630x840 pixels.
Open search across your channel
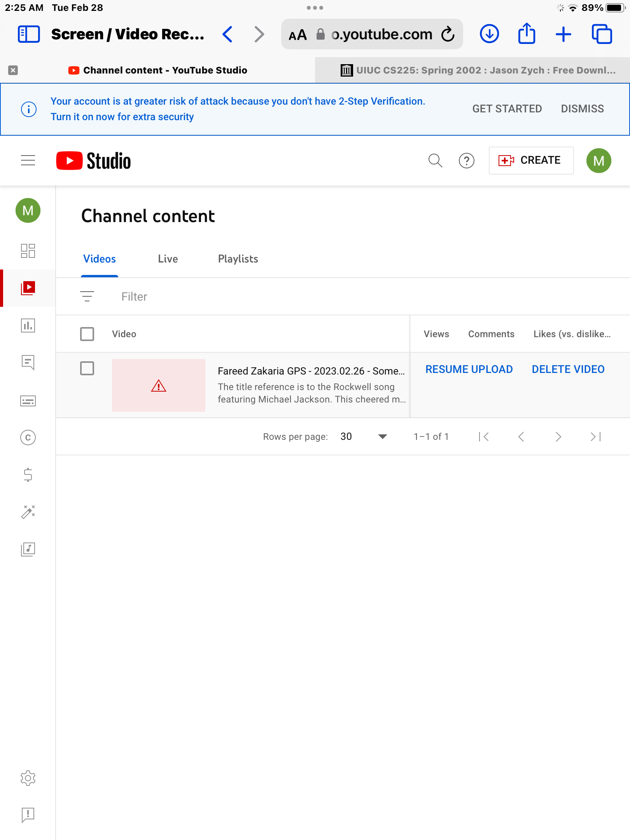tap(435, 160)
